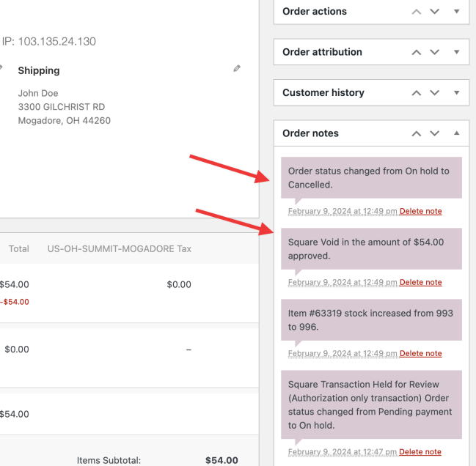Move Customer history panel up
Viewport: 476px width, 466px height.
[417, 93]
